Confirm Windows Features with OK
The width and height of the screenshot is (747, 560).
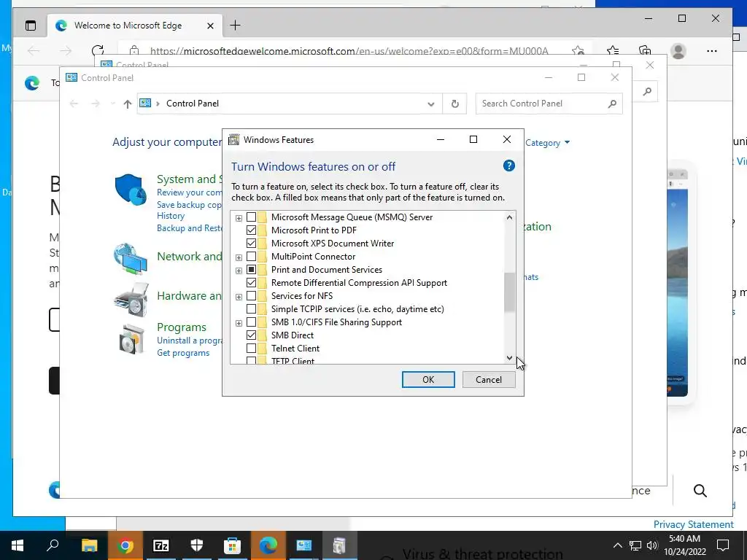pos(427,379)
